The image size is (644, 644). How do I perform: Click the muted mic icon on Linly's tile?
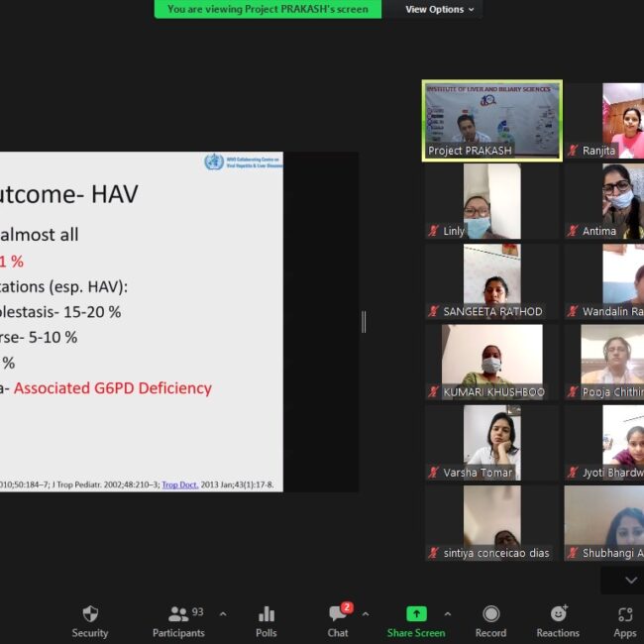(x=433, y=231)
